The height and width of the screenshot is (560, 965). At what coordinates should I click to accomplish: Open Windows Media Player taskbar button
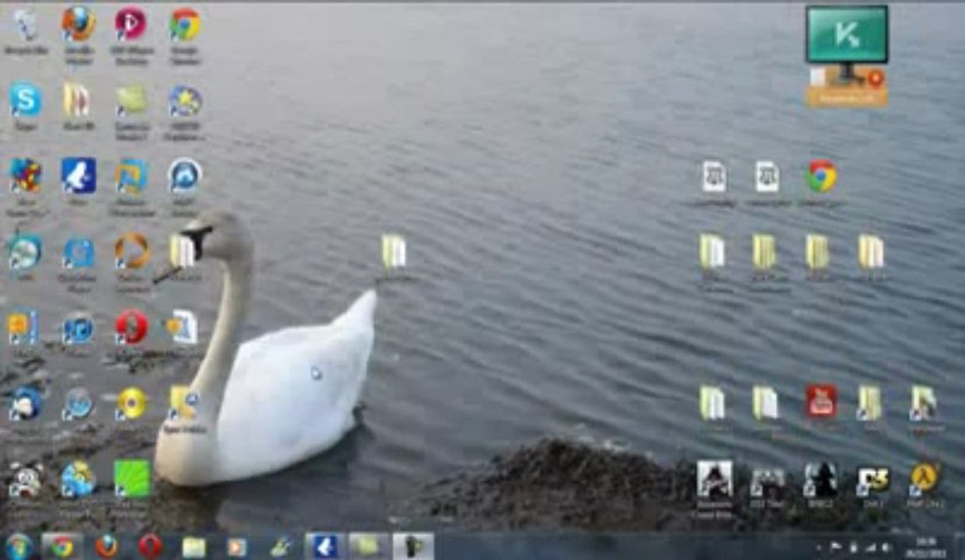pyautogui.click(x=237, y=548)
